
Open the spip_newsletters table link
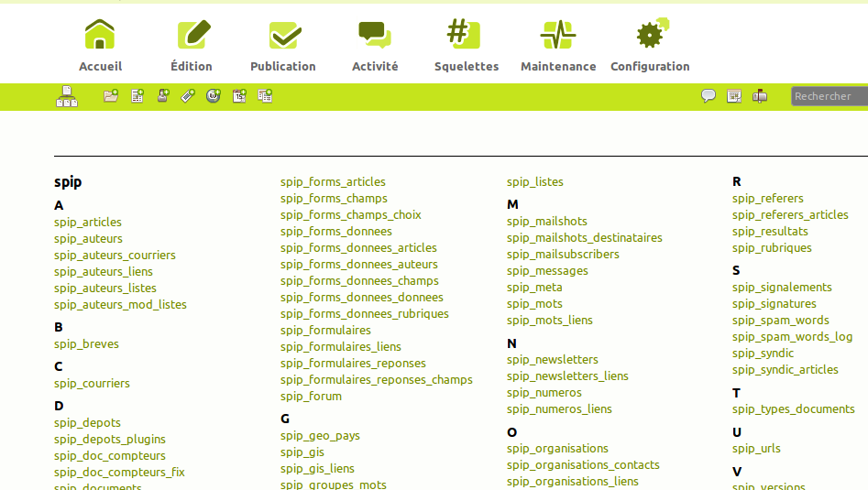552,360
